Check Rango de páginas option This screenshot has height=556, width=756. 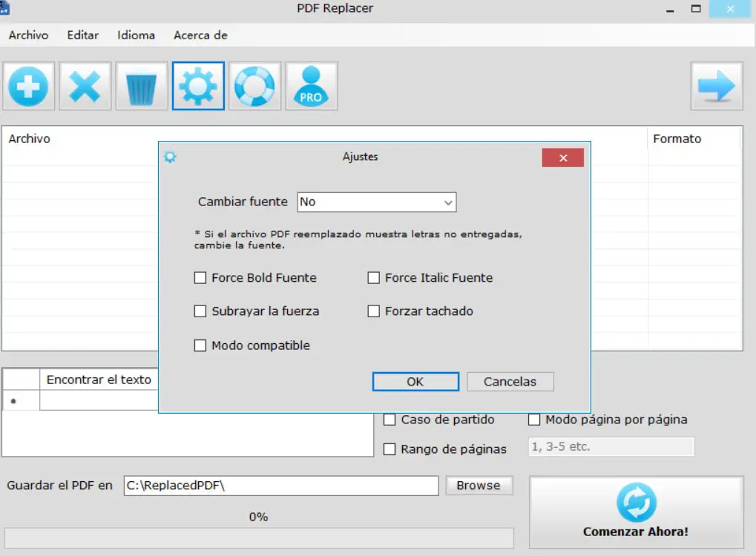point(389,449)
